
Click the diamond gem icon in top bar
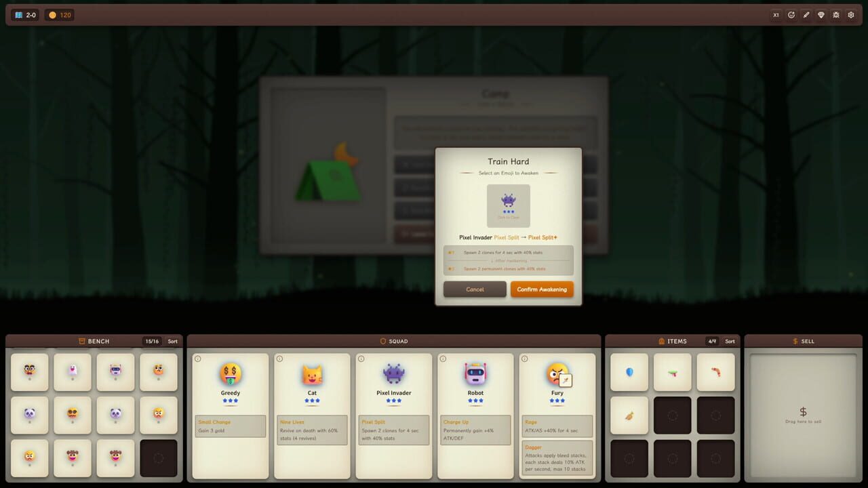pyautogui.click(x=821, y=15)
